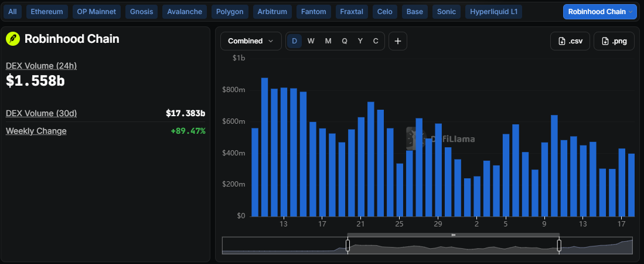
Task: Switch chart to weekly (W) interval
Action: [311, 41]
